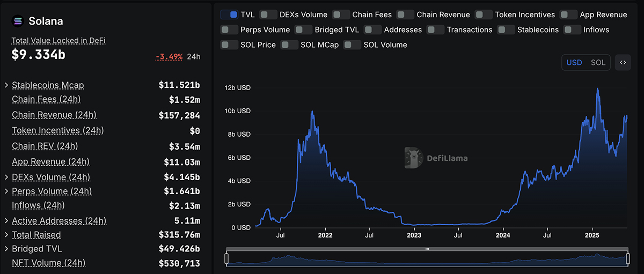Enable the Chain Fees toggle
Image resolution: width=644 pixels, height=274 pixels.
[341, 14]
